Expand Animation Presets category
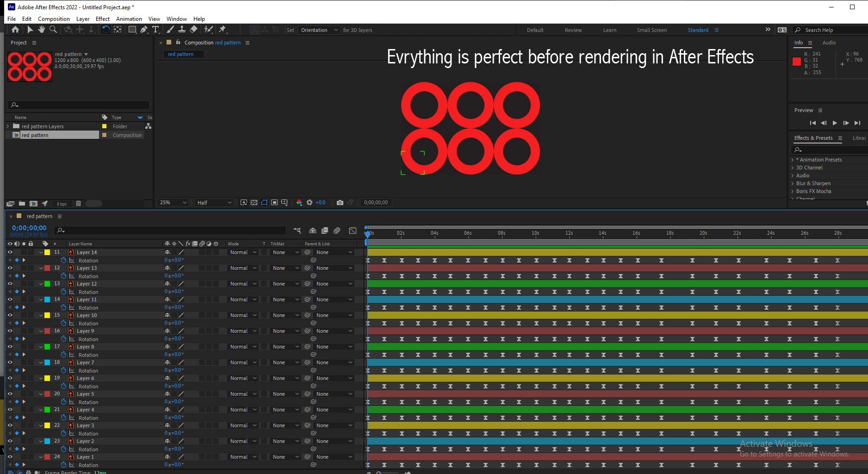Viewport: 868px width, 474px height. click(x=793, y=160)
